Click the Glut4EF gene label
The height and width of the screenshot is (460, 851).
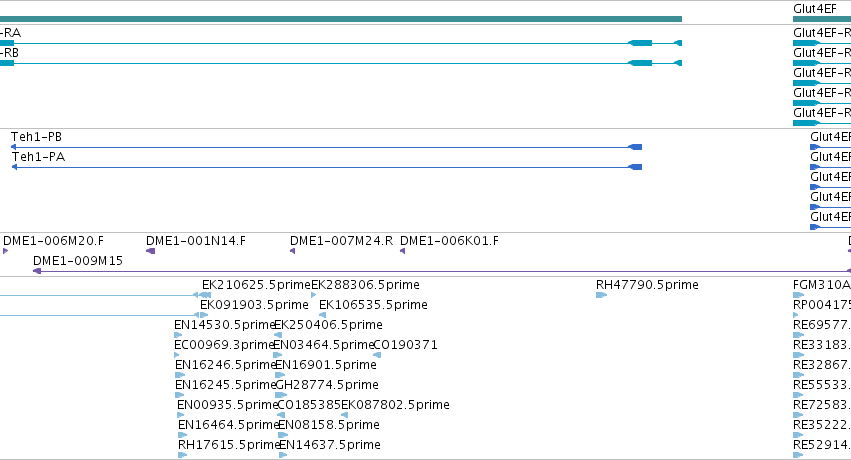tap(815, 9)
